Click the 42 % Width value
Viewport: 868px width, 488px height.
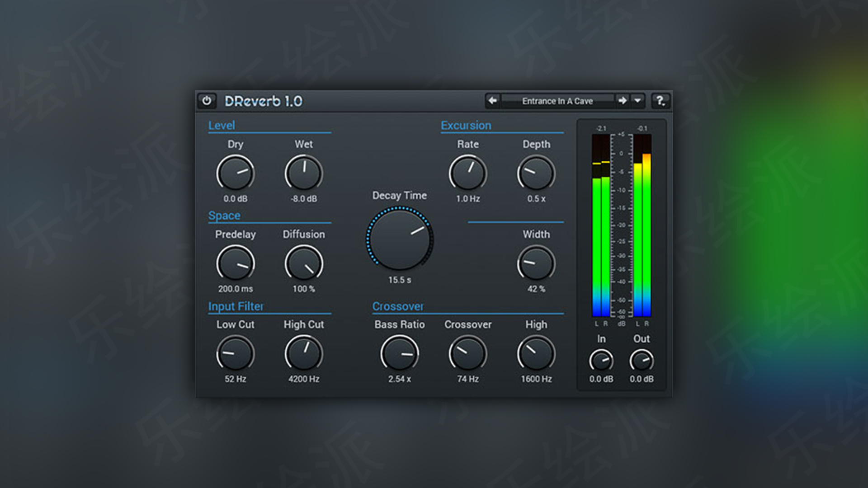pyautogui.click(x=536, y=289)
